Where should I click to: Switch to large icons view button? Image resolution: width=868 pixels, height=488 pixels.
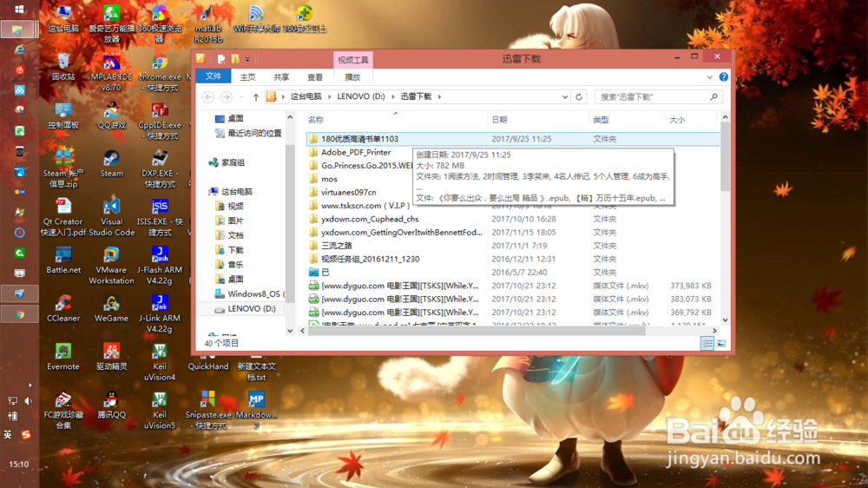pos(721,344)
